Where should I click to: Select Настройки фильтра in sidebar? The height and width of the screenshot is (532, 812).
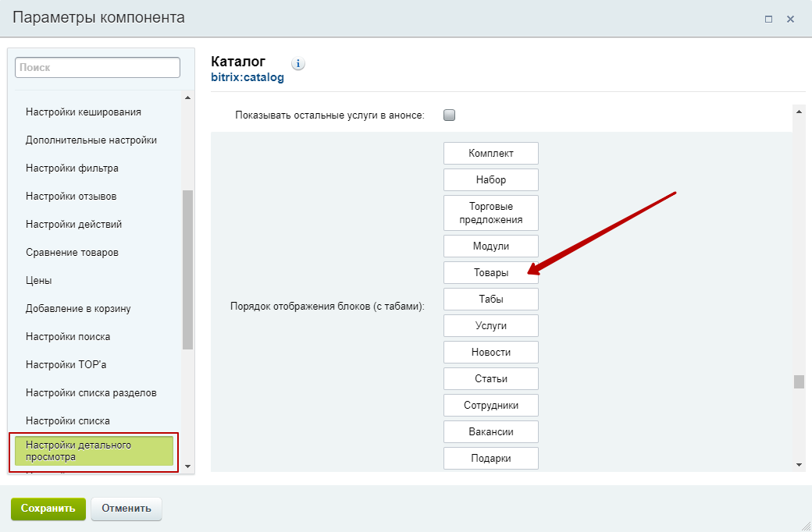coord(72,168)
